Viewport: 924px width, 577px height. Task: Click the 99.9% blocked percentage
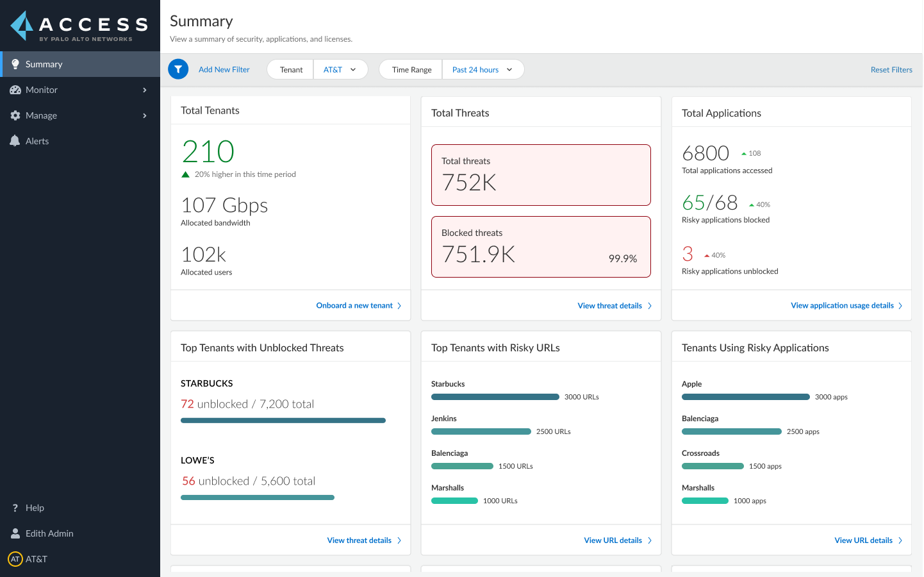[623, 258]
